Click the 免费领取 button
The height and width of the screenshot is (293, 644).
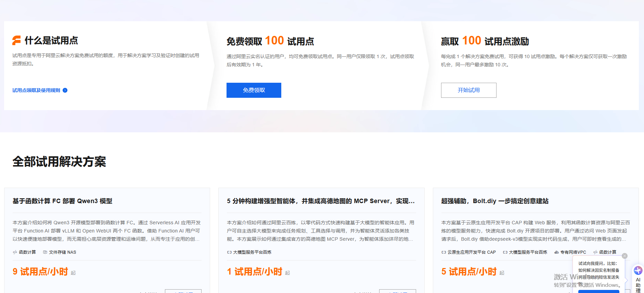[x=254, y=90]
